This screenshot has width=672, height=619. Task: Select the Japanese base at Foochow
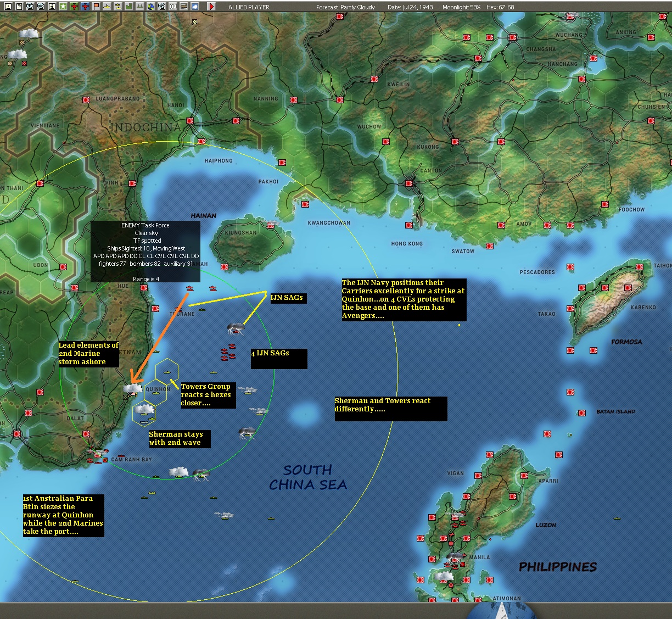coord(606,204)
